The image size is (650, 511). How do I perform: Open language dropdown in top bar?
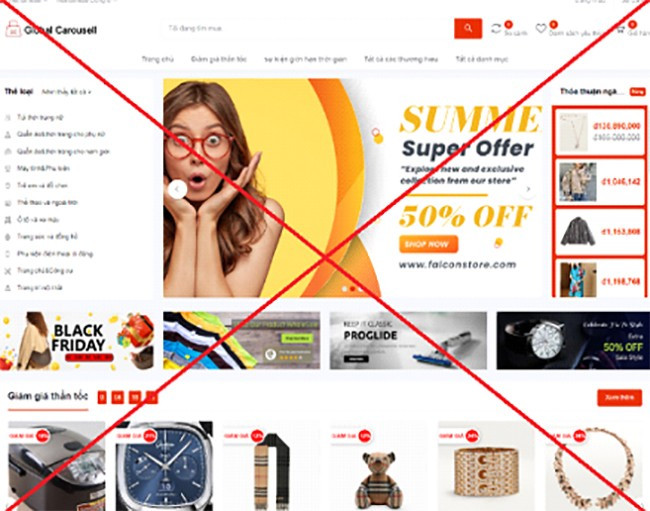[x=26, y=2]
